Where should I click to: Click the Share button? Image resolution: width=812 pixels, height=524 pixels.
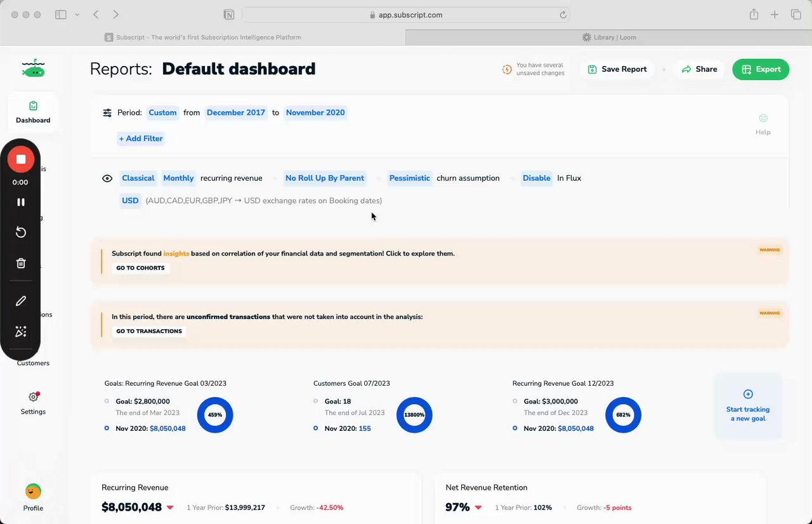coord(699,69)
